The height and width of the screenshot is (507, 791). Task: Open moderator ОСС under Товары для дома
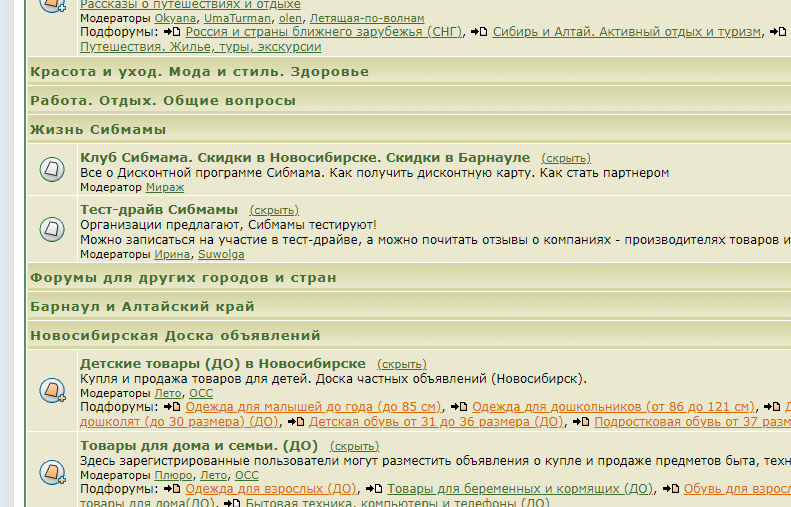point(247,475)
